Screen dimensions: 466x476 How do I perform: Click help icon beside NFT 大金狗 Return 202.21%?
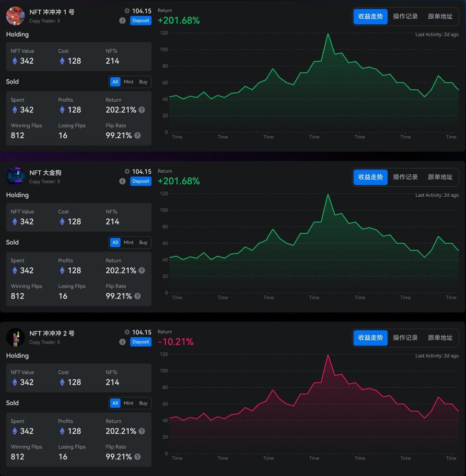point(141,271)
